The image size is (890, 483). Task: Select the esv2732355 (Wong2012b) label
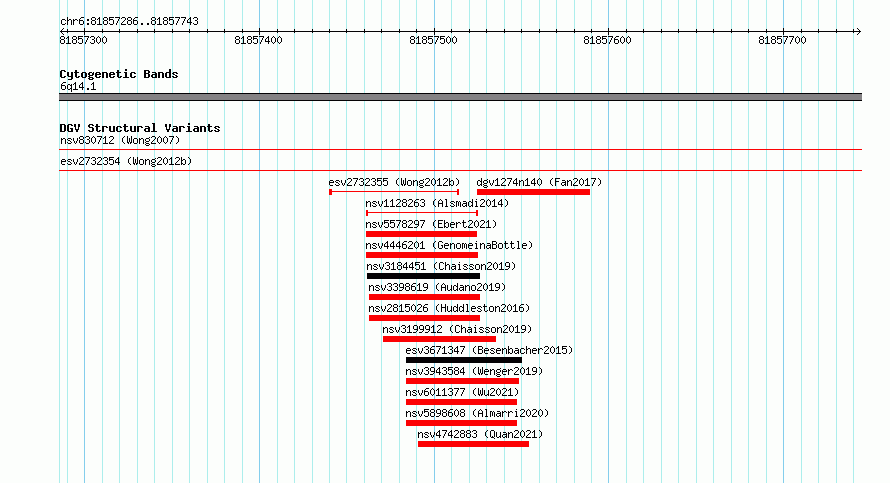point(394,182)
